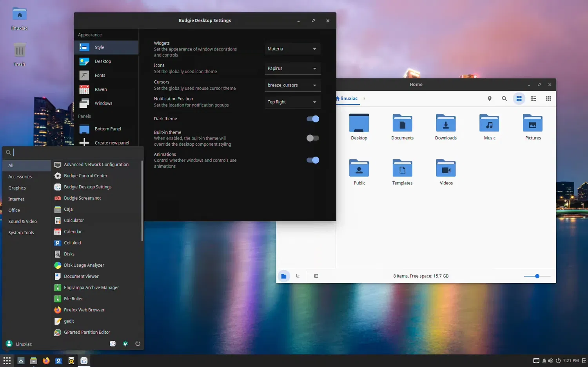The image size is (588, 367).
Task: Launch Firefox from the bottom panel
Action: (46, 361)
